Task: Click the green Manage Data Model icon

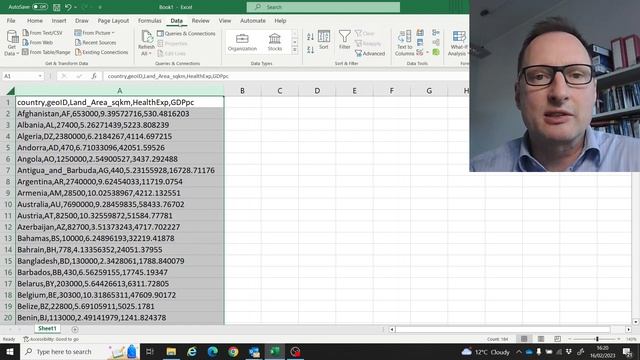Action: click(x=436, y=52)
